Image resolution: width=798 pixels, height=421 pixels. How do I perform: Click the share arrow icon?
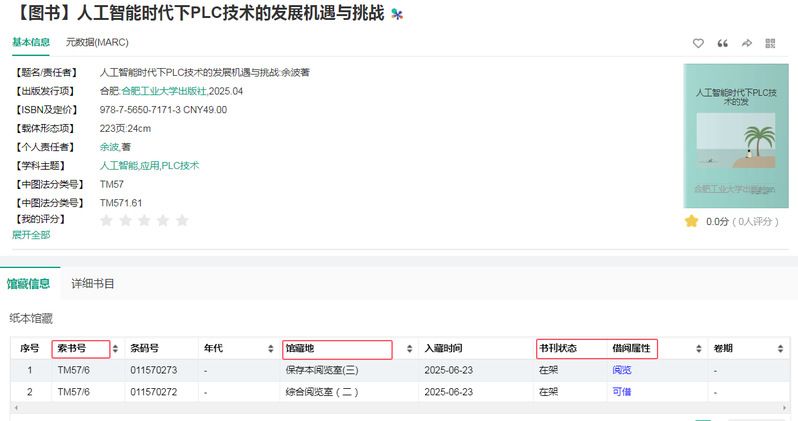(746, 43)
